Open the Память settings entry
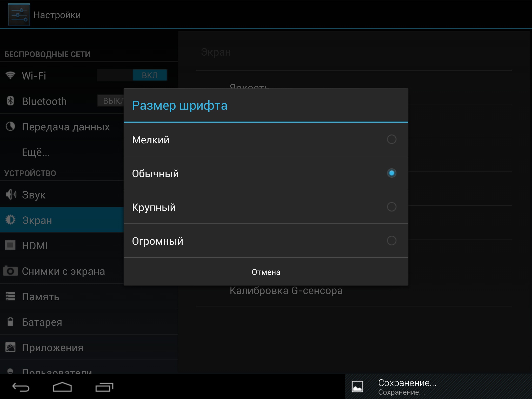 coord(41,297)
